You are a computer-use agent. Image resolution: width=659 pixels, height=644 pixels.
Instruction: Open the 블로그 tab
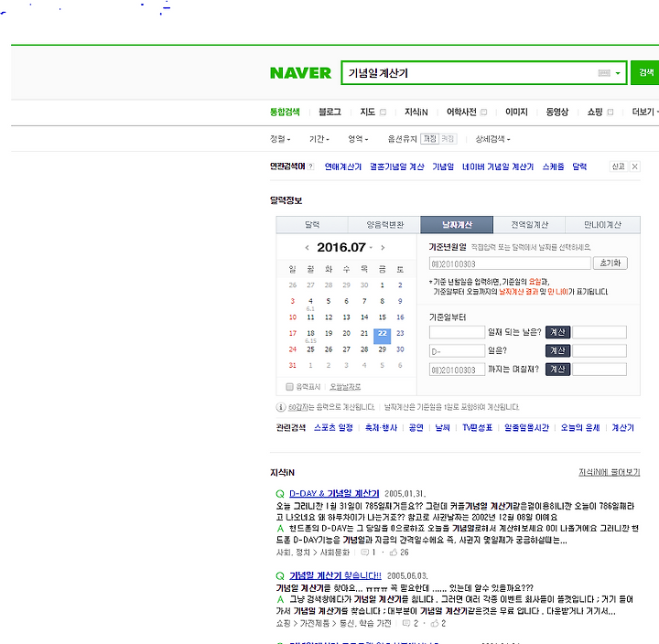coord(329,112)
